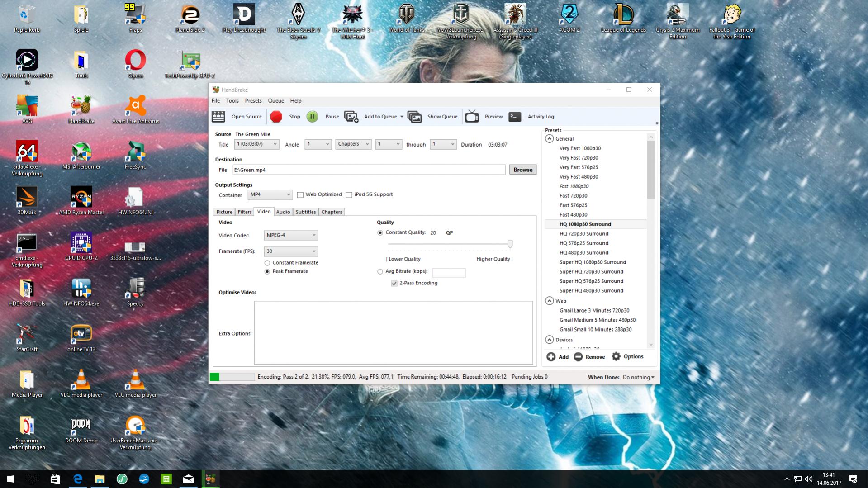Select the League of Legends desktop icon
This screenshot has width=868, height=488.
pyautogui.click(x=623, y=18)
